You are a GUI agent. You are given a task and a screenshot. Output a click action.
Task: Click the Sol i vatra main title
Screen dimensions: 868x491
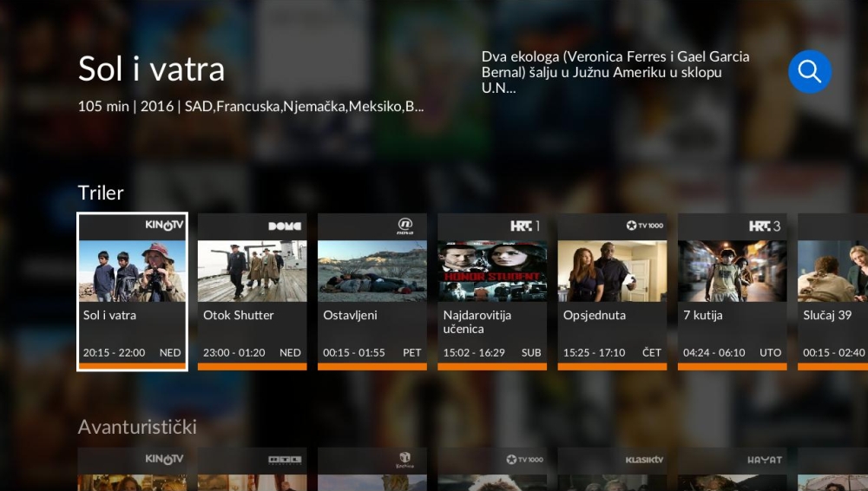pyautogui.click(x=152, y=69)
